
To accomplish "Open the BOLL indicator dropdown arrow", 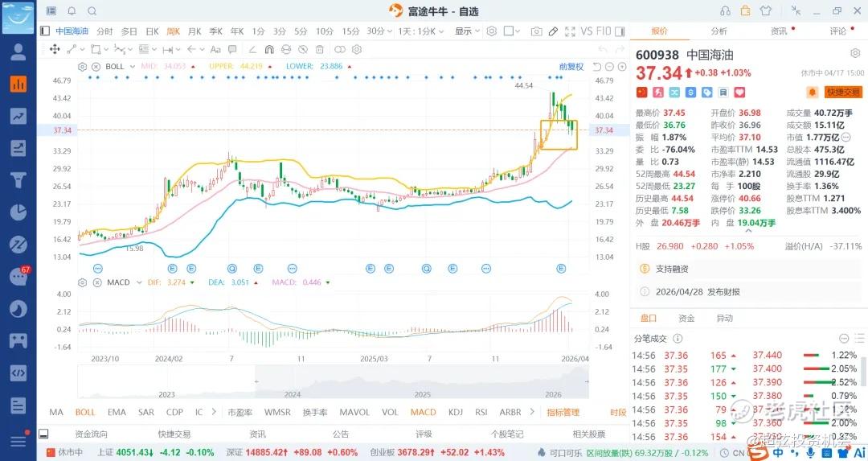I will pyautogui.click(x=133, y=67).
